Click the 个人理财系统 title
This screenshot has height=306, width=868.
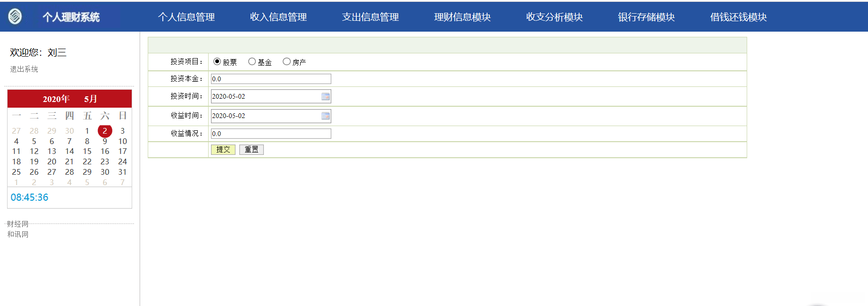pos(71,17)
